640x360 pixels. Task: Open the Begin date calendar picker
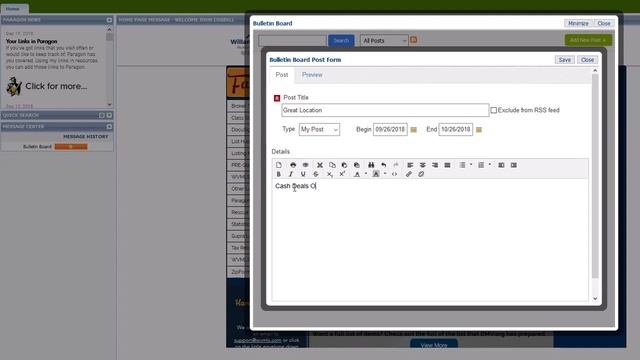413,129
